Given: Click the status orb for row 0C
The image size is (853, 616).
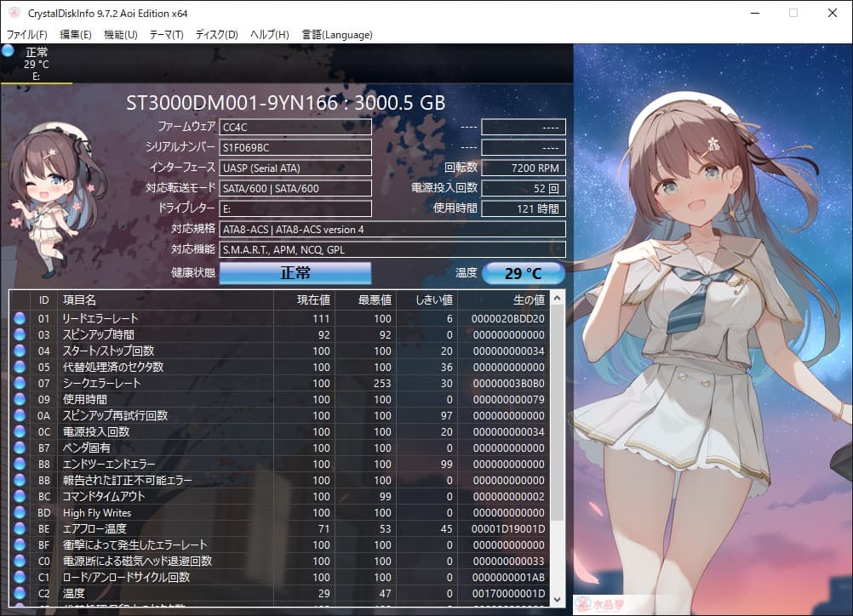Looking at the screenshot, I should point(20,431).
